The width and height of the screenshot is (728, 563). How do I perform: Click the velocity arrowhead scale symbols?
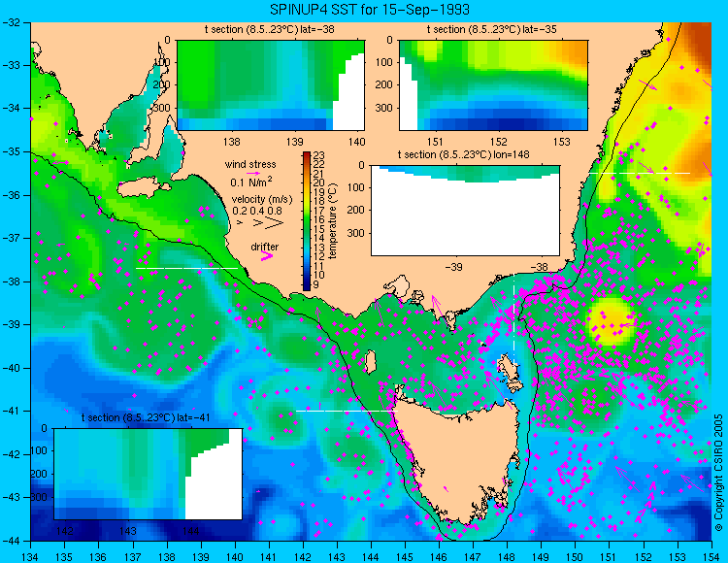[260, 223]
